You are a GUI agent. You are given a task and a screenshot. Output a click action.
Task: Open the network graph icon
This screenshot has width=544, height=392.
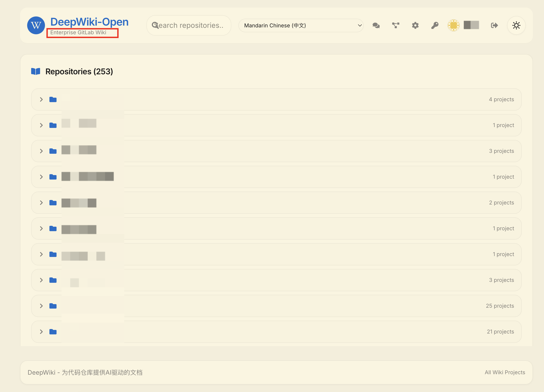396,25
